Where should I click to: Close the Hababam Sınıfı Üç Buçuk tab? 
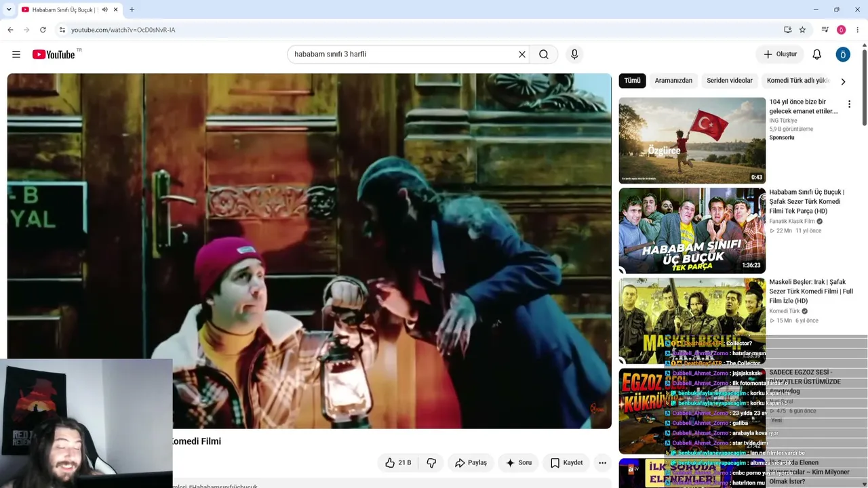116,9
